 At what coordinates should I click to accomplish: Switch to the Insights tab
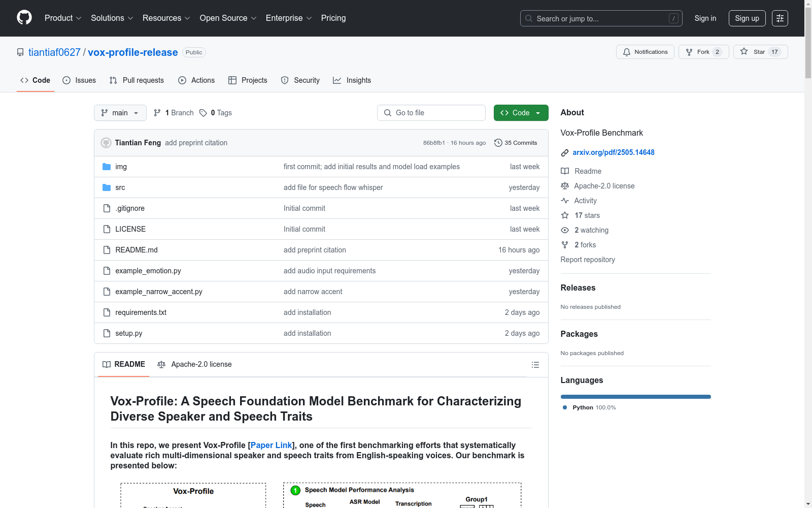pyautogui.click(x=352, y=80)
